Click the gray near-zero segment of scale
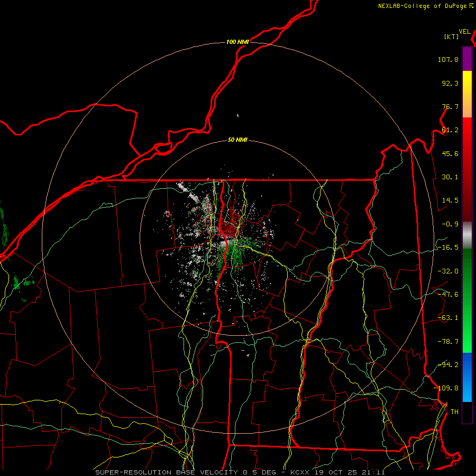The height and width of the screenshot is (476, 476). (x=467, y=235)
